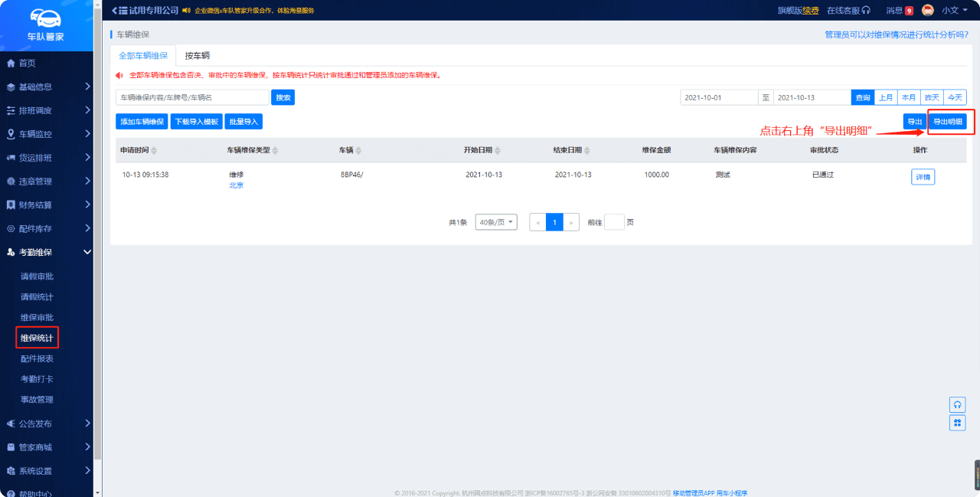The width and height of the screenshot is (980, 497).
Task: Click the headset icon beside online support
Action: [x=866, y=11]
